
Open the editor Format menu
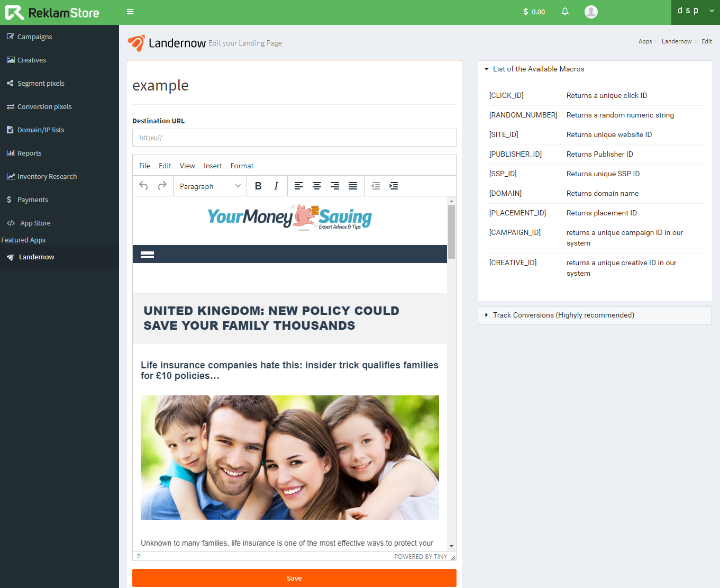pos(242,166)
